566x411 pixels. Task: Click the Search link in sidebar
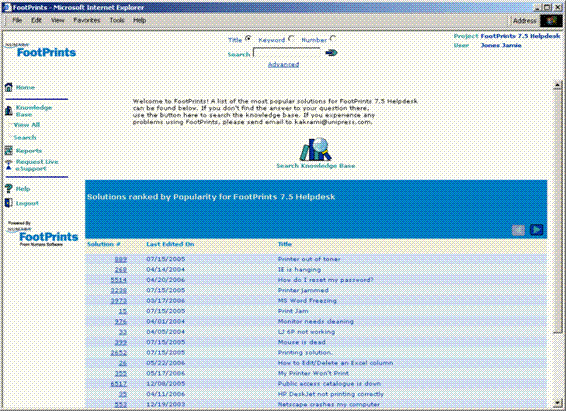pos(25,137)
